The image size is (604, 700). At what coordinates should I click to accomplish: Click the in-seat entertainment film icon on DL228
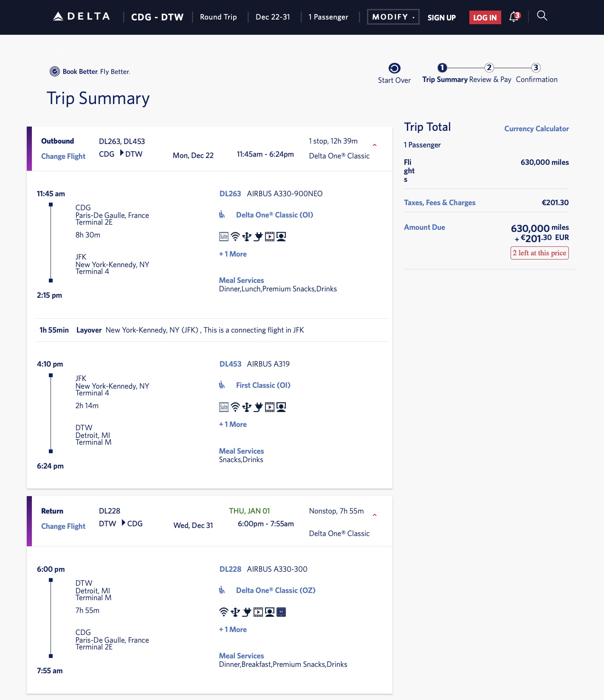pyautogui.click(x=258, y=612)
